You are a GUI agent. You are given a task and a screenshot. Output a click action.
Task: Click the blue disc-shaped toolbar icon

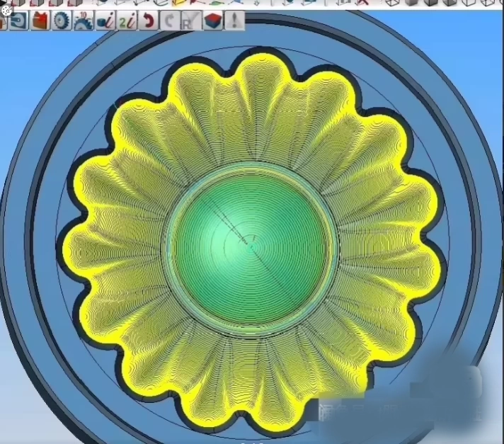tap(18, 21)
